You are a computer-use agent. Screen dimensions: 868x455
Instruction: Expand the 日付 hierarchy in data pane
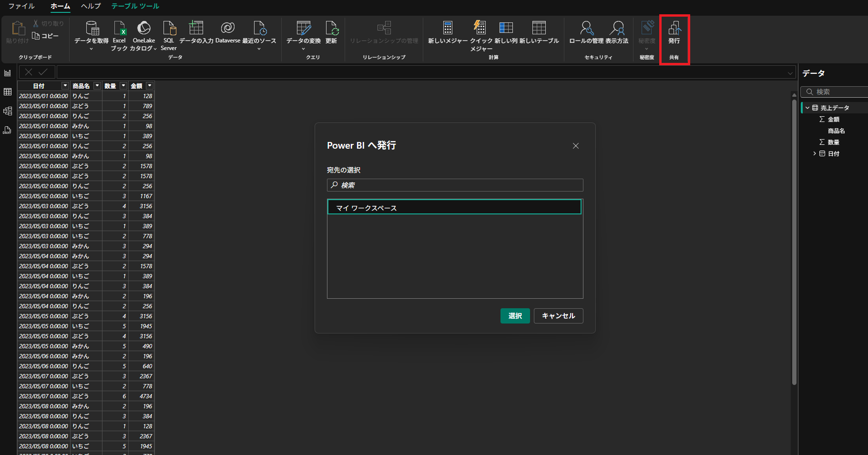[x=815, y=153]
